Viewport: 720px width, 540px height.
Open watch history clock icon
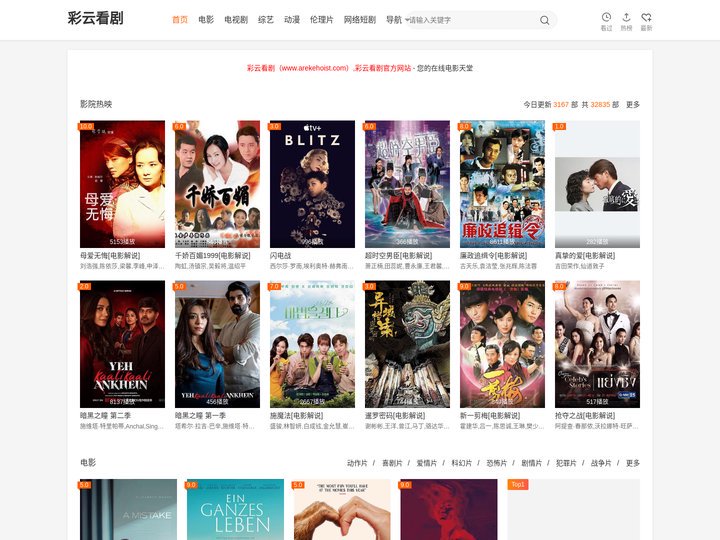[x=606, y=21]
